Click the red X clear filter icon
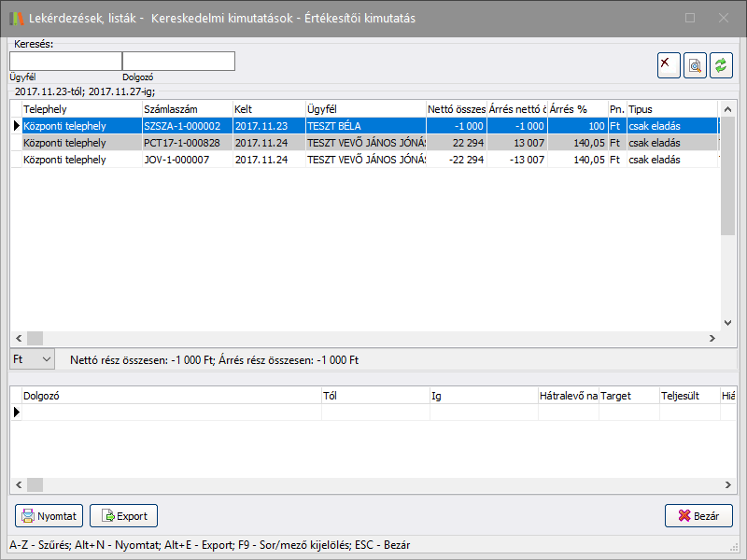The image size is (747, 560). click(x=669, y=64)
